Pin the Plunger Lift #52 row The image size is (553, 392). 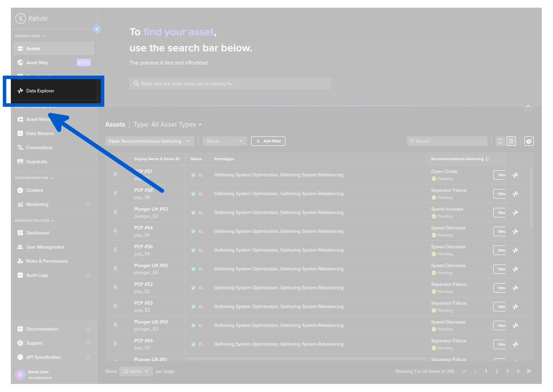(x=115, y=212)
